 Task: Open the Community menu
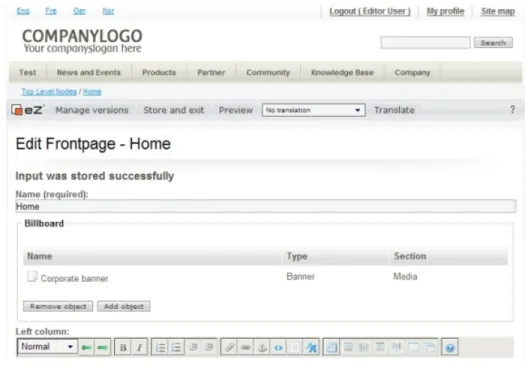click(x=268, y=72)
